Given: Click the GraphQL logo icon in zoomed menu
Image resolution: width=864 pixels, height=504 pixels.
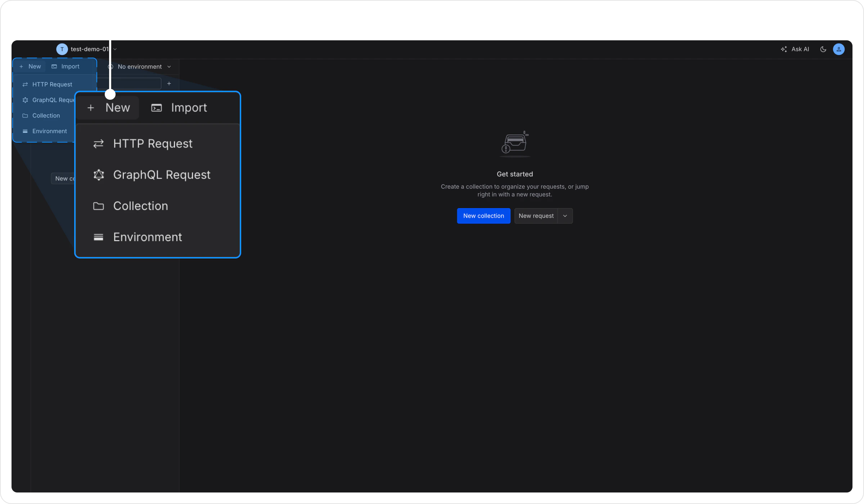Looking at the screenshot, I should tap(99, 175).
